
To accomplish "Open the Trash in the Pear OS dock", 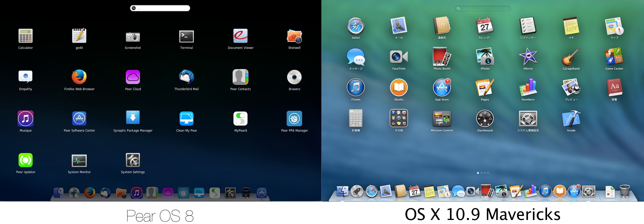I will [x=246, y=193].
